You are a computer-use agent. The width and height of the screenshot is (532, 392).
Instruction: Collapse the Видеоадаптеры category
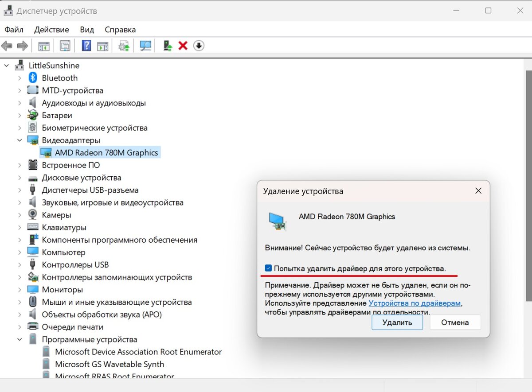coord(20,140)
